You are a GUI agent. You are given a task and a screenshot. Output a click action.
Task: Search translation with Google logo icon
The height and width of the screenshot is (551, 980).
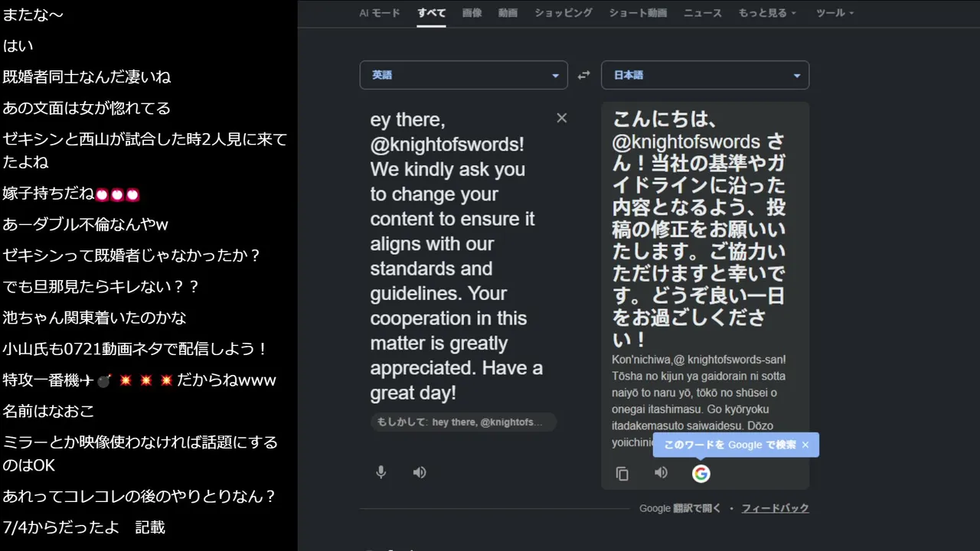[701, 474]
